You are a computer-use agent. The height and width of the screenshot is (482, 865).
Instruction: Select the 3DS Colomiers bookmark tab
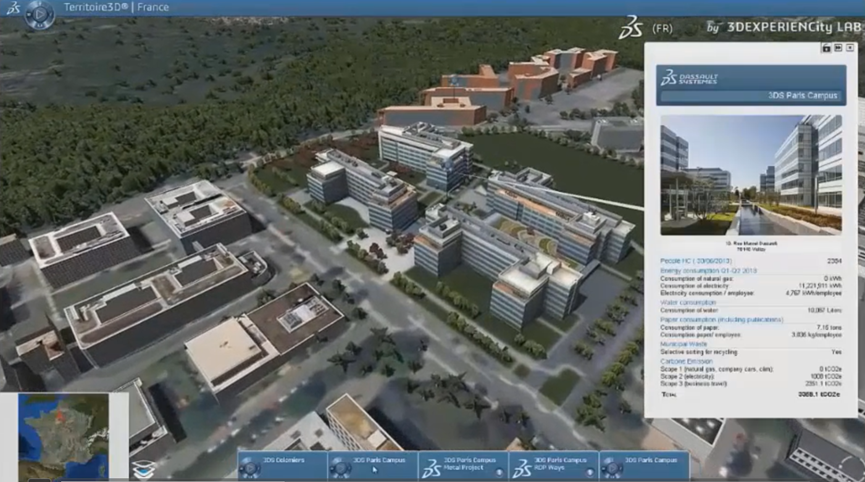[282, 465]
